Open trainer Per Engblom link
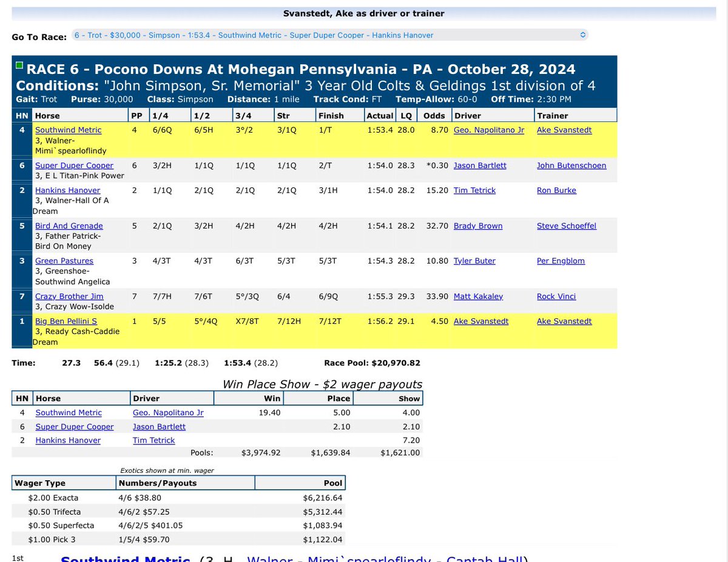Screen dimensions: 728x562 pos(561,261)
